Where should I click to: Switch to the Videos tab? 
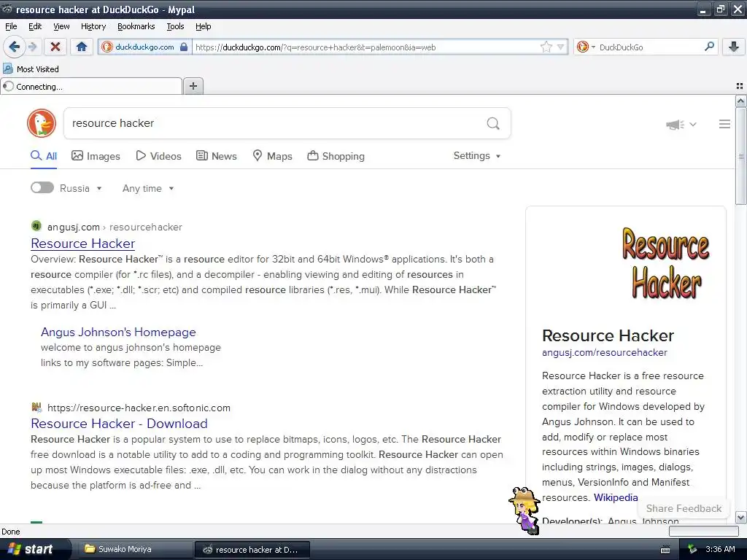pos(158,156)
